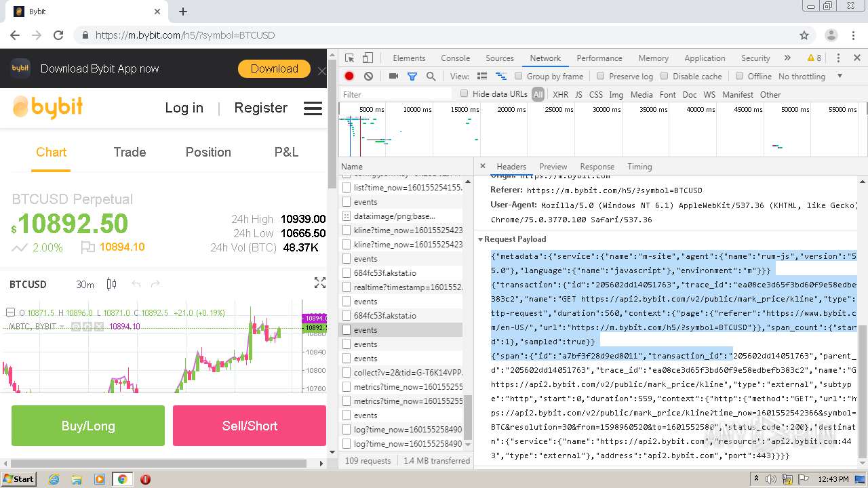Open a new browser tab
The image size is (868, 488).
(x=183, y=12)
